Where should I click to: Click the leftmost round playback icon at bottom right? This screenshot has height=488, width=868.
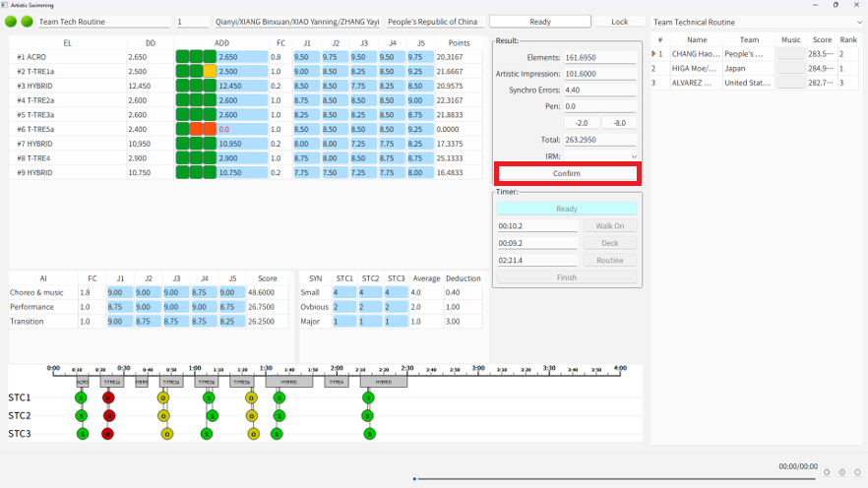coord(827,472)
